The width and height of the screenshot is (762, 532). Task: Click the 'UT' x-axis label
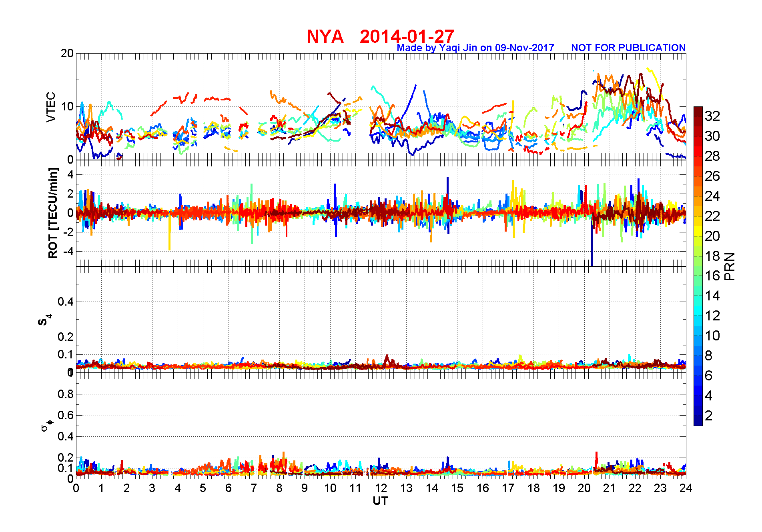[x=380, y=501]
